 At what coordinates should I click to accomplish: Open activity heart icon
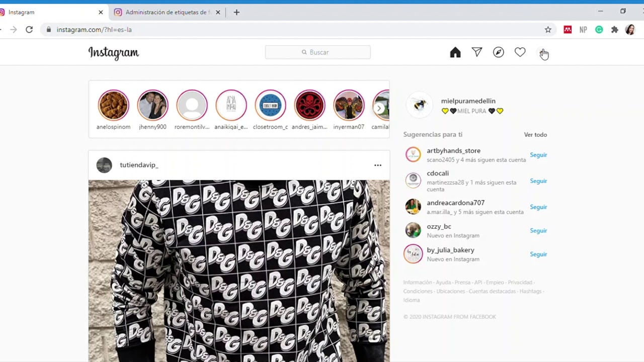520,52
